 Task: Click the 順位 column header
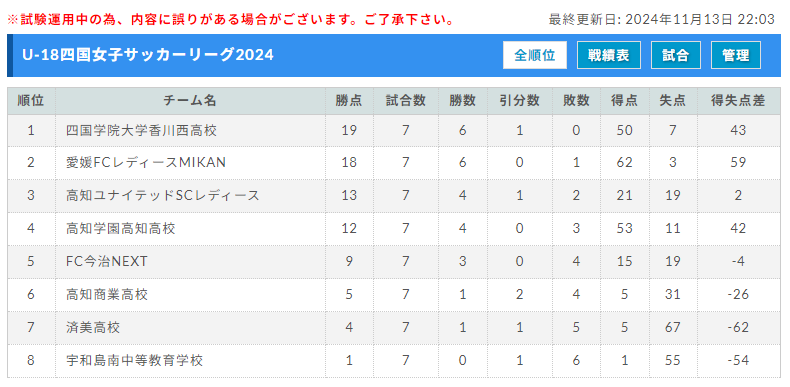coord(31,101)
